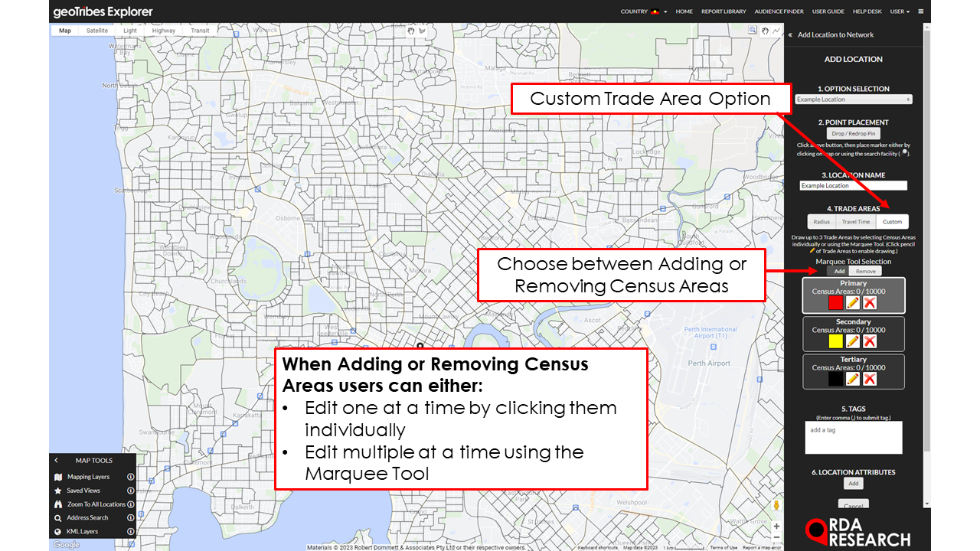Switch to the Highway map tab

pyautogui.click(x=164, y=31)
